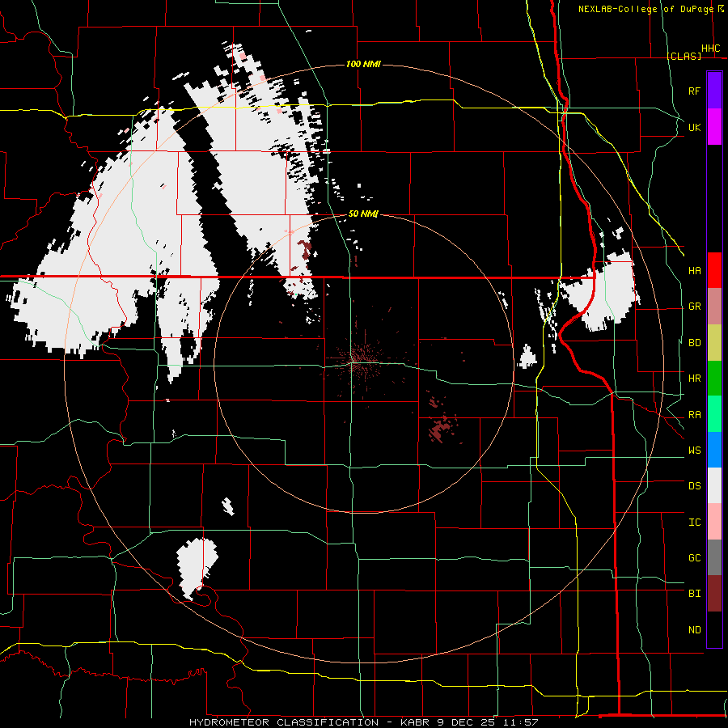Click the BD legend label
Screen dimensions: 728x728
click(694, 343)
